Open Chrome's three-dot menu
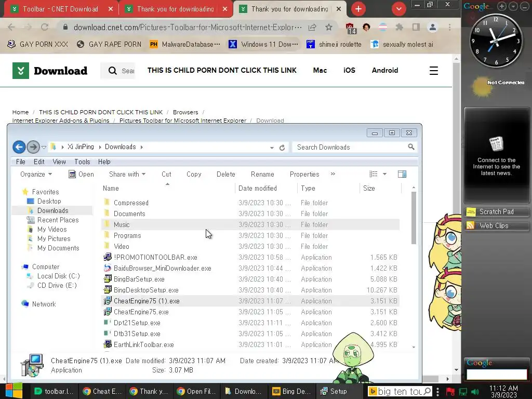The width and height of the screenshot is (532, 399). 449,27
